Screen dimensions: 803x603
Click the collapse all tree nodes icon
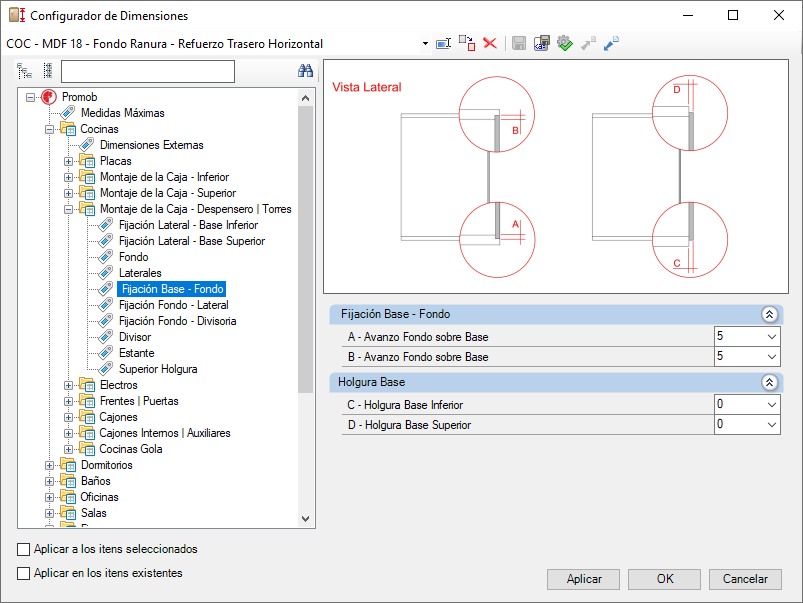48,71
